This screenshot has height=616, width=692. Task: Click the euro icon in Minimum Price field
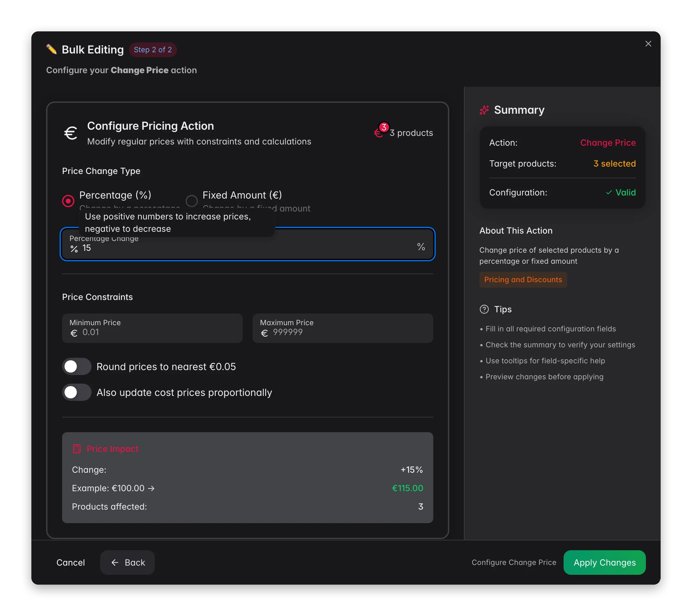coord(74,333)
